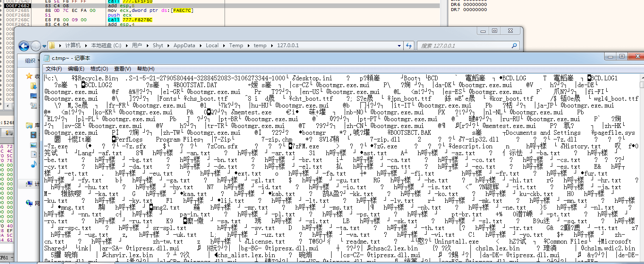The height and width of the screenshot is (264, 644).
Task: Click 'chs_boot.ttf' text in Notepad
Action: [206, 99]
